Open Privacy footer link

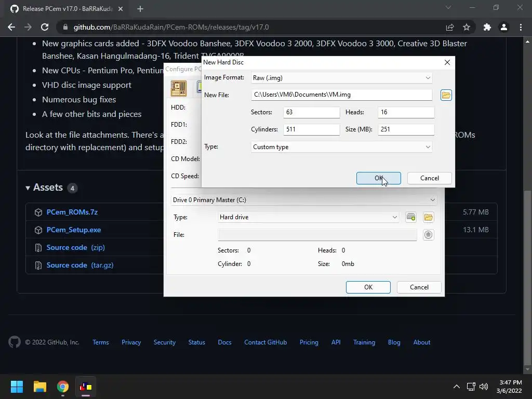click(x=131, y=342)
